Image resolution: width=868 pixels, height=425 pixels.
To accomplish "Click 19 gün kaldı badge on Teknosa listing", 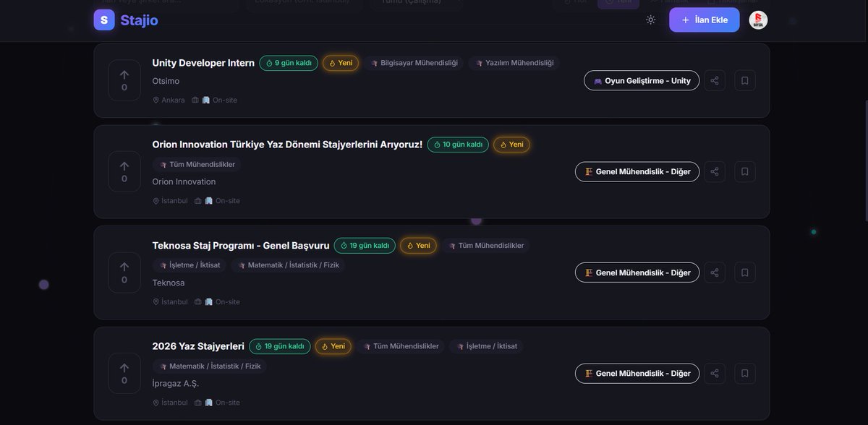I will coord(365,246).
